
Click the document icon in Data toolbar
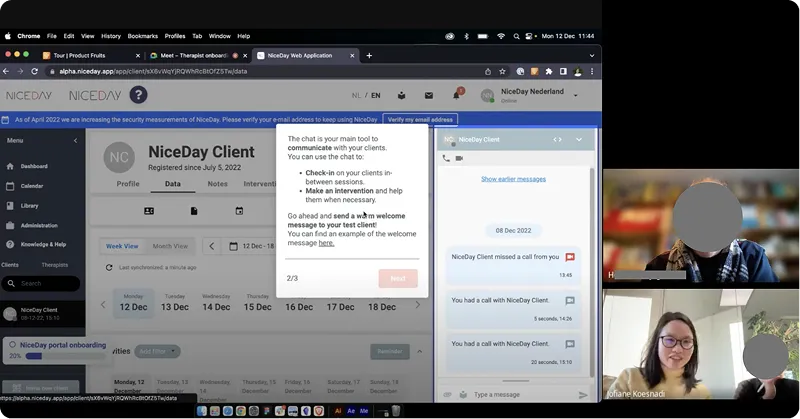click(x=194, y=211)
